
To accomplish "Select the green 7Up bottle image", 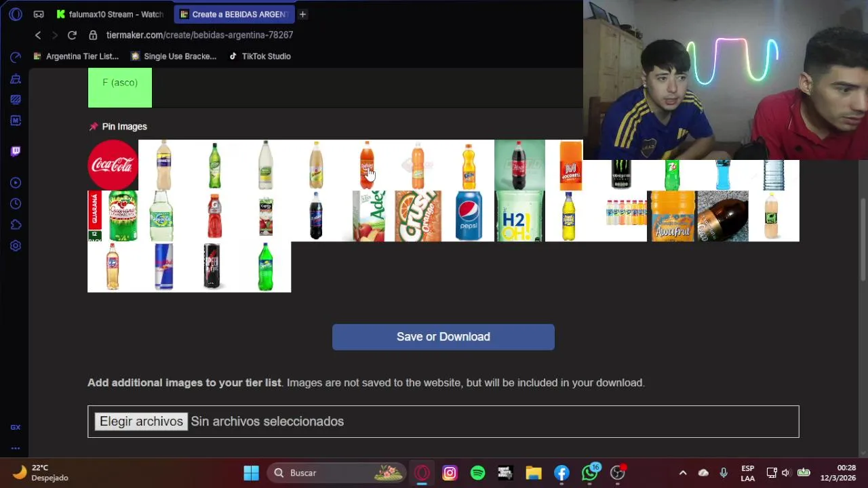I will [672, 175].
